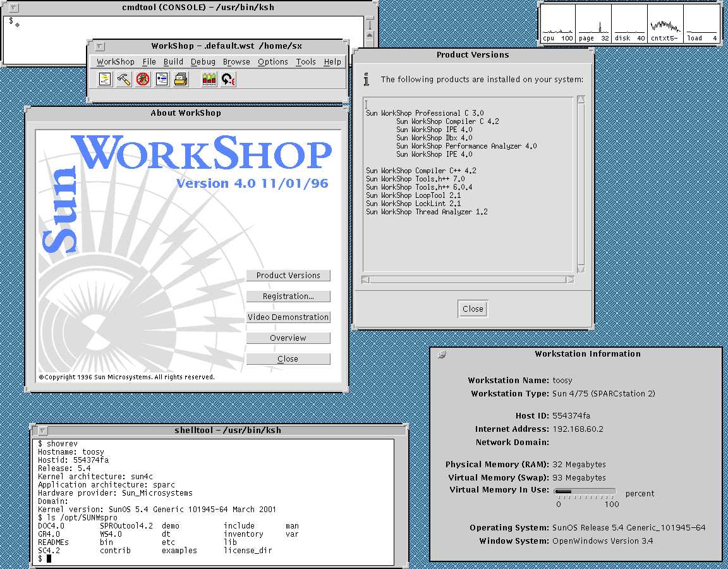Select 'Sun WorkShop Professional C 3.0' line

point(425,113)
